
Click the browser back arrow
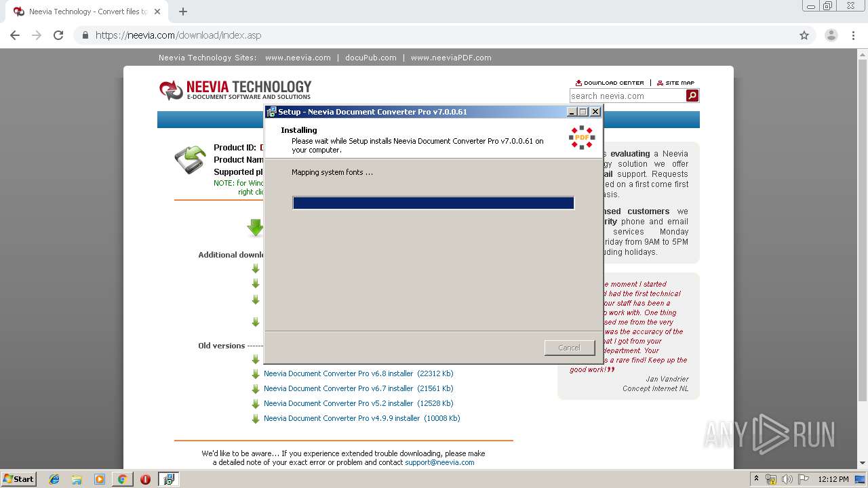coord(15,35)
